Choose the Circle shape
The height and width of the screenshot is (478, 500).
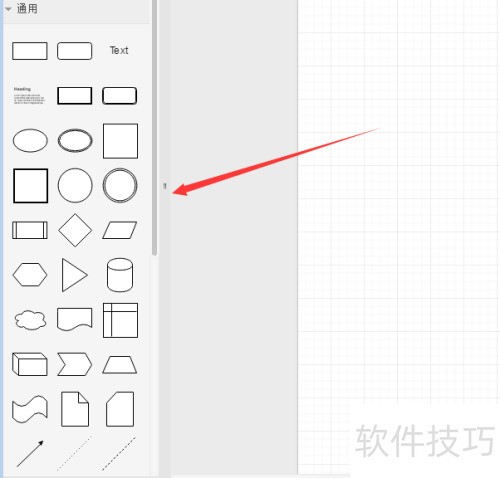pos(75,185)
